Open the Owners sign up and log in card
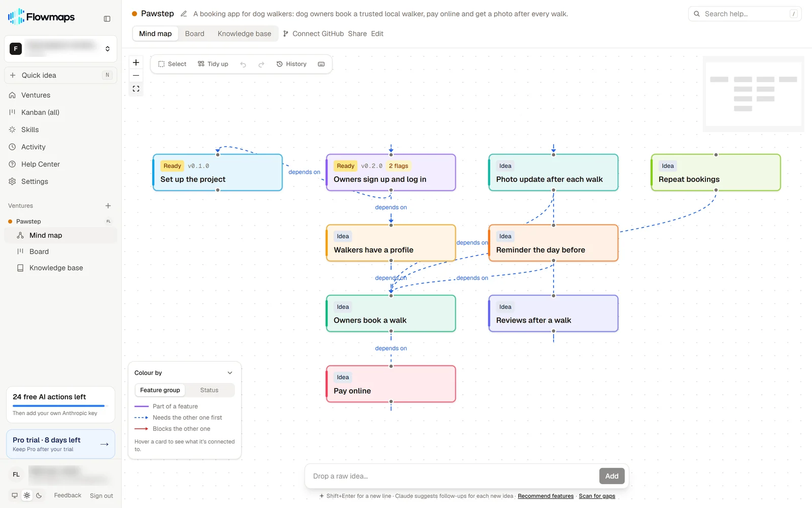This screenshot has width=812, height=508. pos(391,173)
